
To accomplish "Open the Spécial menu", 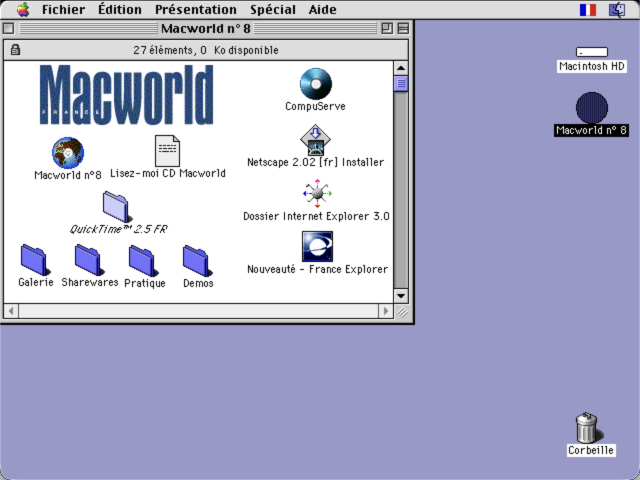I will pyautogui.click(x=273, y=9).
